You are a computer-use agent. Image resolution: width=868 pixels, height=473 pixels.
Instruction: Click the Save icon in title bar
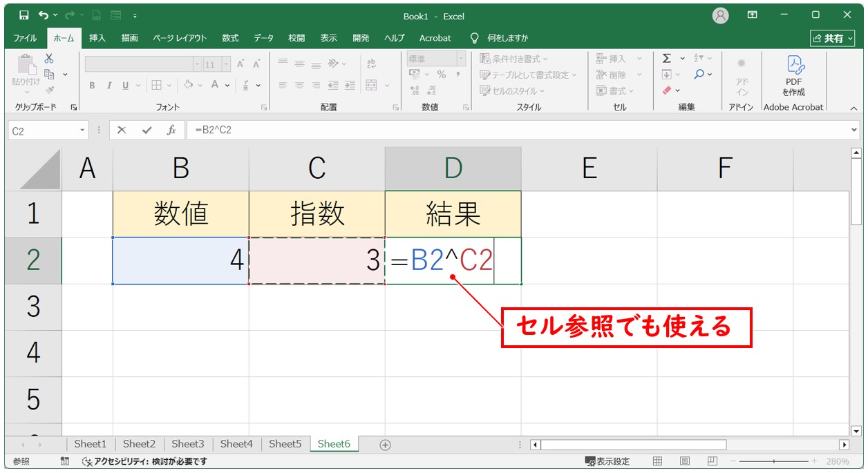pyautogui.click(x=24, y=15)
